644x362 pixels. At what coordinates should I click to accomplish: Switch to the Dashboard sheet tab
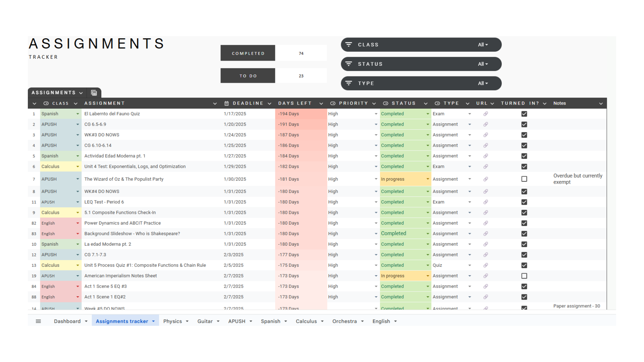[x=67, y=321]
